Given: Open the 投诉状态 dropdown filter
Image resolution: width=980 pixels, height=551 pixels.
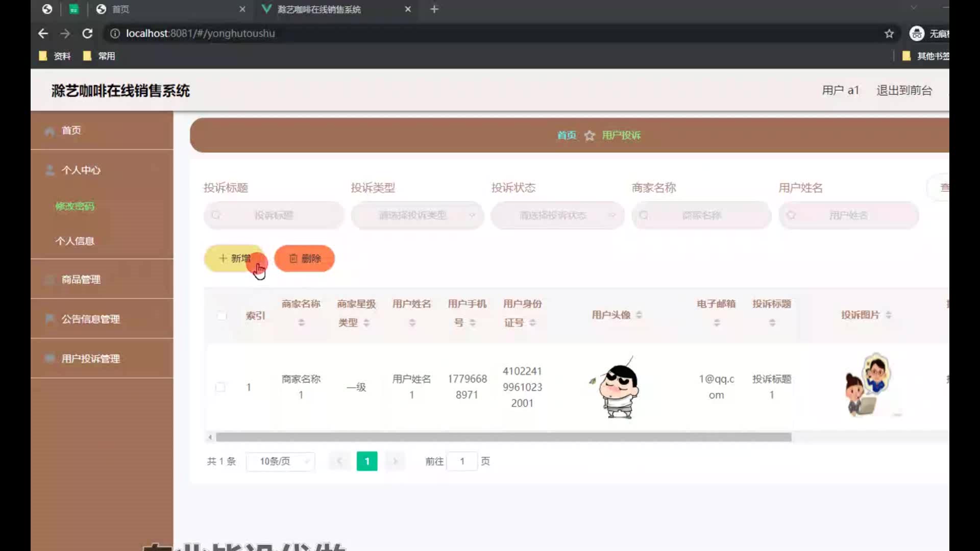Looking at the screenshot, I should point(557,215).
